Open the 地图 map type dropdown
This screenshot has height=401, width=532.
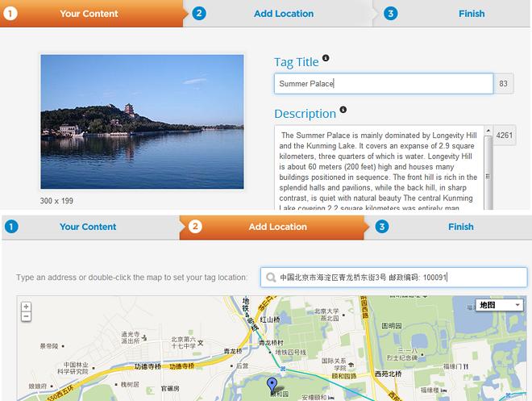point(499,305)
